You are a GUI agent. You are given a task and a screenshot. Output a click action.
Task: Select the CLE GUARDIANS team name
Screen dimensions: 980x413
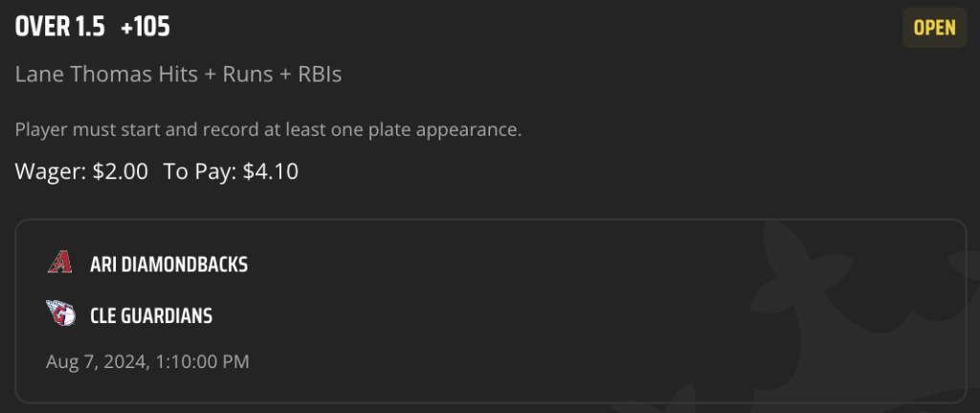tap(151, 315)
